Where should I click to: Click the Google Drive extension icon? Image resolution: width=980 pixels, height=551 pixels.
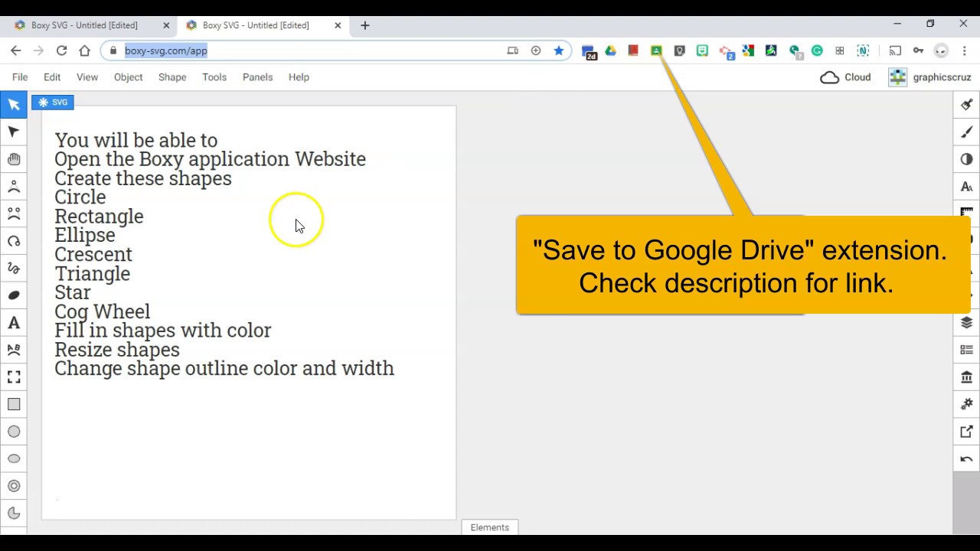610,51
